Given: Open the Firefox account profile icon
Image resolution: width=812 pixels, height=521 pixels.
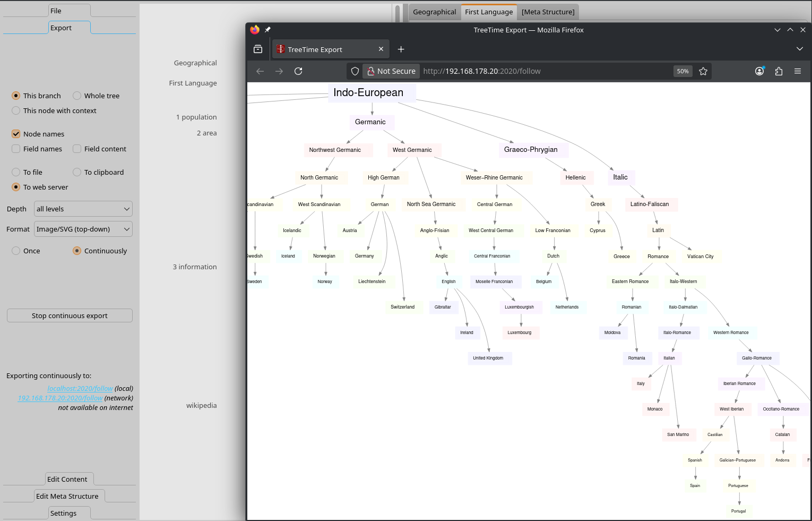Looking at the screenshot, I should (759, 71).
